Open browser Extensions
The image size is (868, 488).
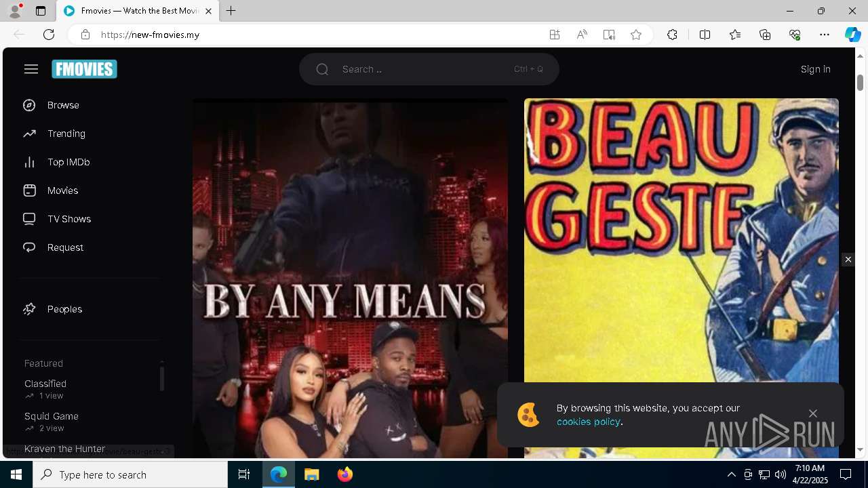pyautogui.click(x=672, y=35)
